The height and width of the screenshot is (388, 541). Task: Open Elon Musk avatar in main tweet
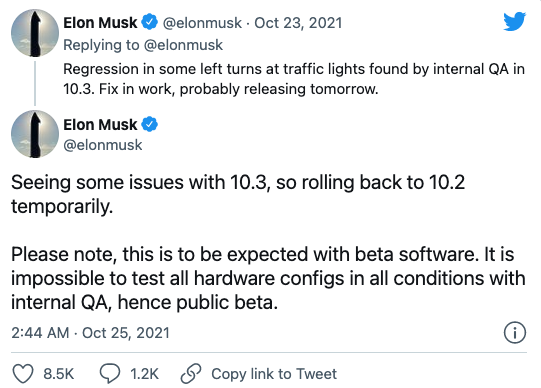point(35,134)
